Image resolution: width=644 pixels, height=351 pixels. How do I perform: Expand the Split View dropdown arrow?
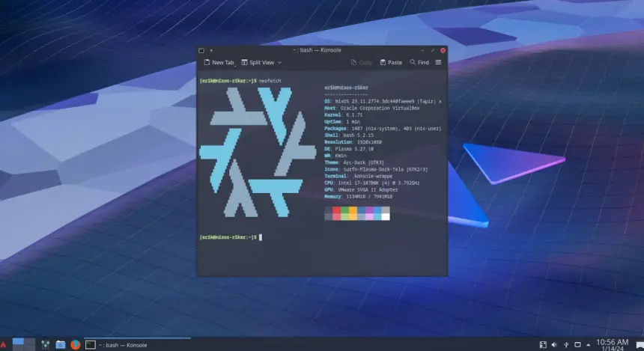coord(280,62)
